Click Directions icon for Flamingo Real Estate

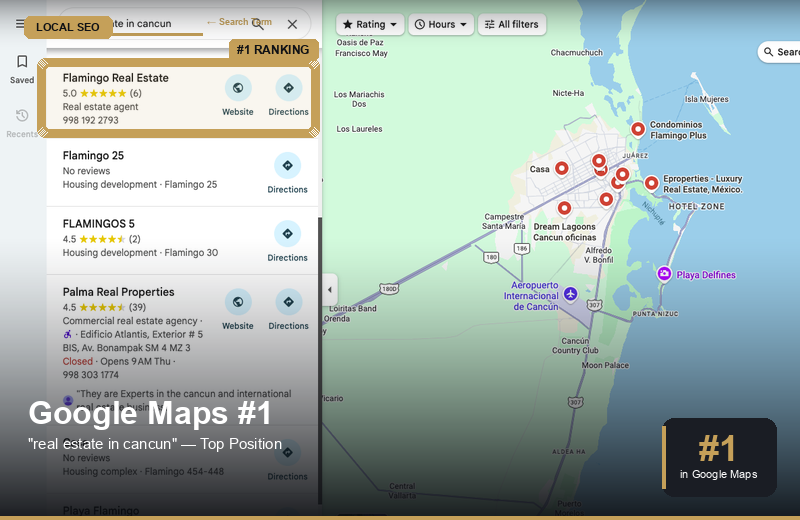(x=289, y=88)
